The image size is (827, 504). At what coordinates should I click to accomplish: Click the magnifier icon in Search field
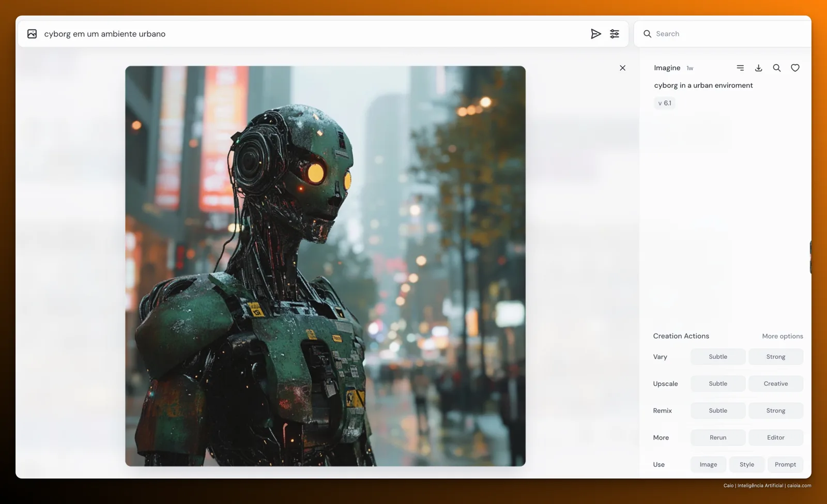pyautogui.click(x=647, y=34)
